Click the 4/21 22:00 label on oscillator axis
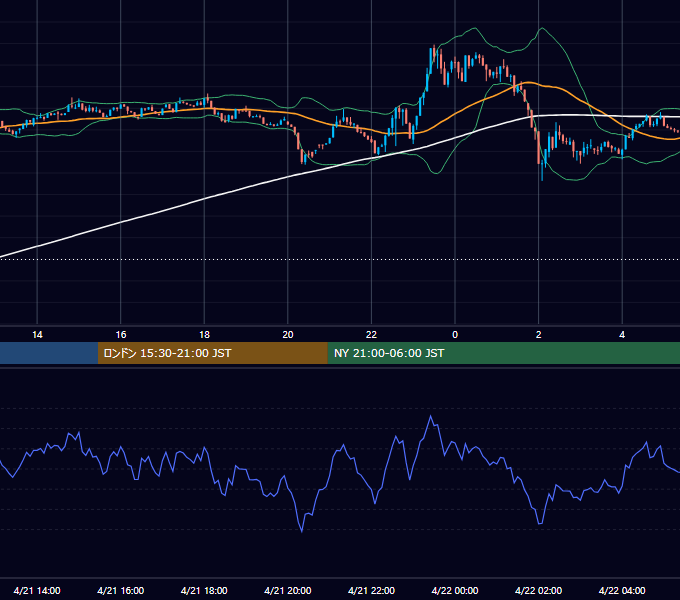The height and width of the screenshot is (600, 680). pyautogui.click(x=371, y=590)
